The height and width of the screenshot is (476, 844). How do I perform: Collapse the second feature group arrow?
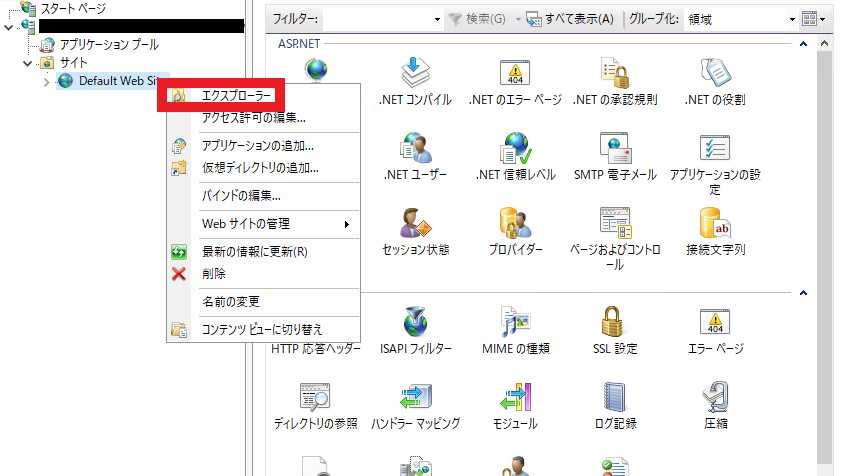click(803, 293)
